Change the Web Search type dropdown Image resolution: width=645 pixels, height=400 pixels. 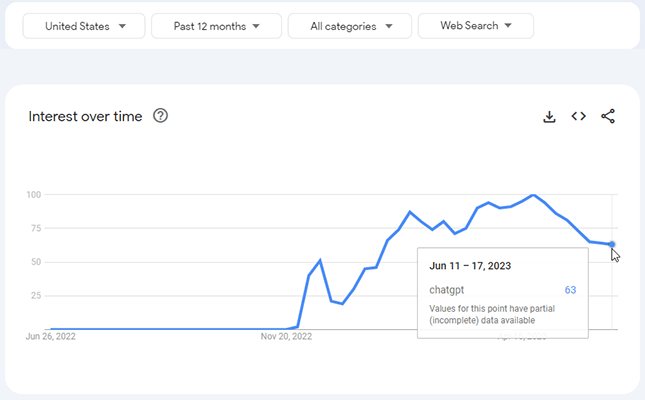(x=475, y=26)
